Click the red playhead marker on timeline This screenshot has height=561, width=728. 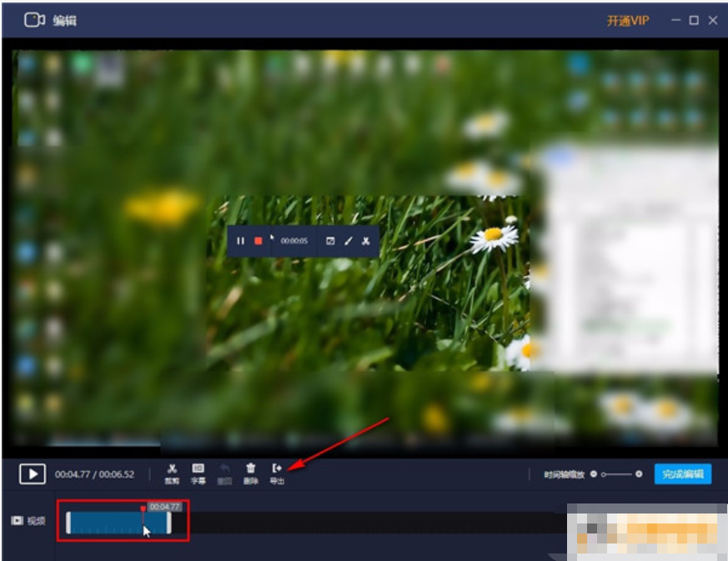[143, 509]
